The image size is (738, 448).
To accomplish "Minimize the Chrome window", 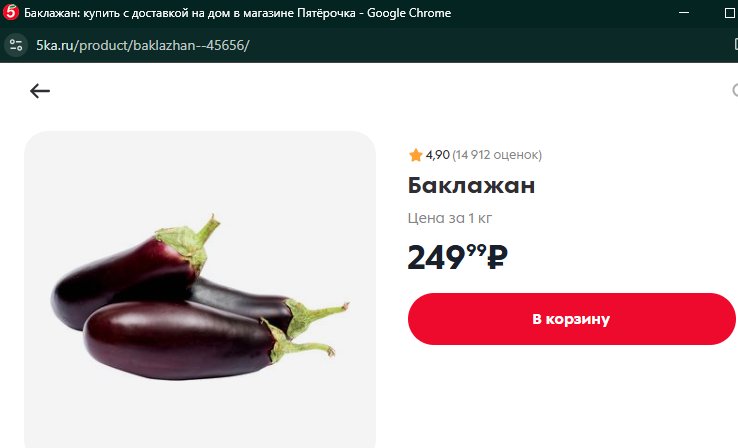I will [x=684, y=13].
